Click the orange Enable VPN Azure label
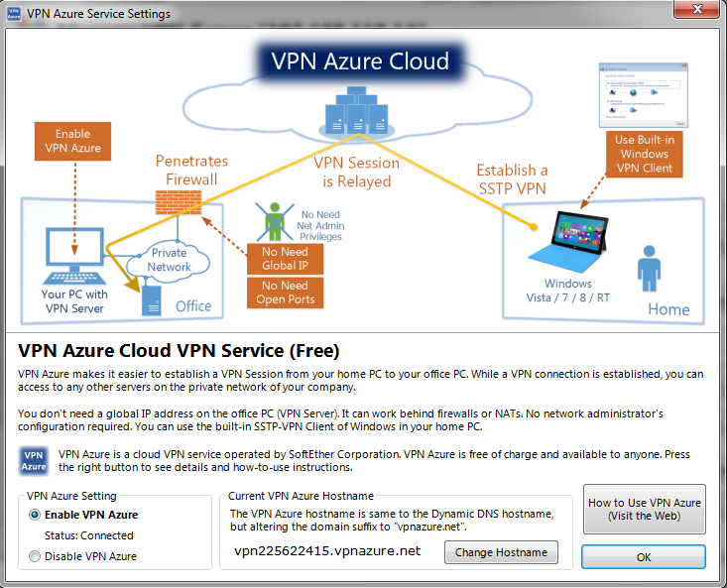This screenshot has height=588, width=727. pyautogui.click(x=72, y=142)
